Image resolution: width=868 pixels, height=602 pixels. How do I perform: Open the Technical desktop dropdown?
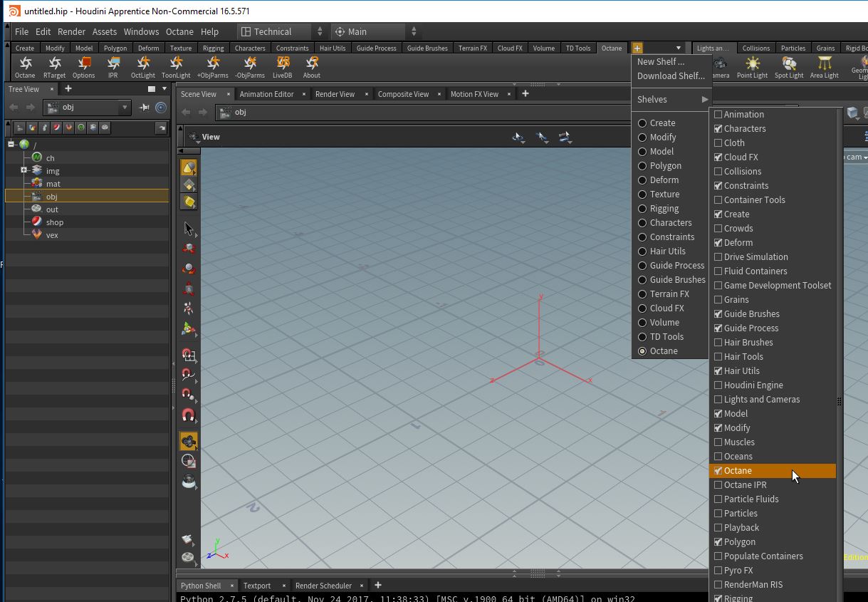pos(281,31)
